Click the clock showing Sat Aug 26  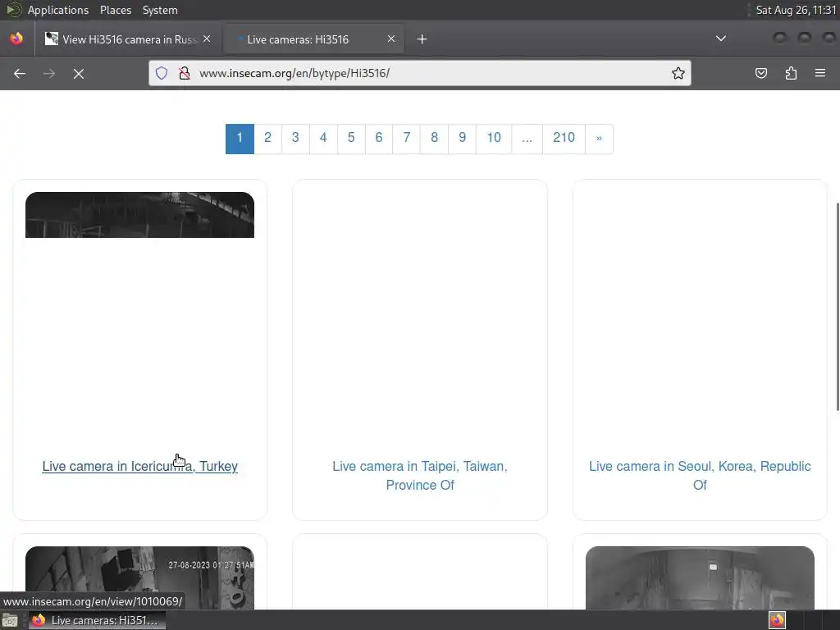pos(796,10)
